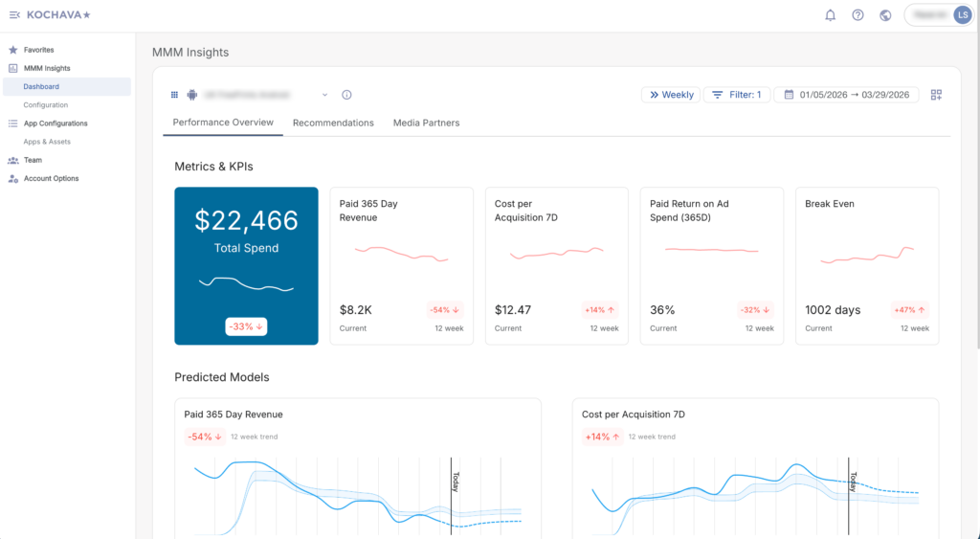Click the LS user avatar

click(962, 14)
